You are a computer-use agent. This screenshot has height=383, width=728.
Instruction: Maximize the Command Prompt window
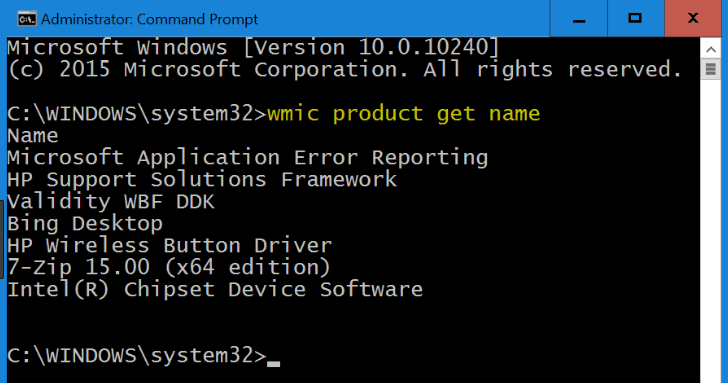pyautogui.click(x=635, y=19)
